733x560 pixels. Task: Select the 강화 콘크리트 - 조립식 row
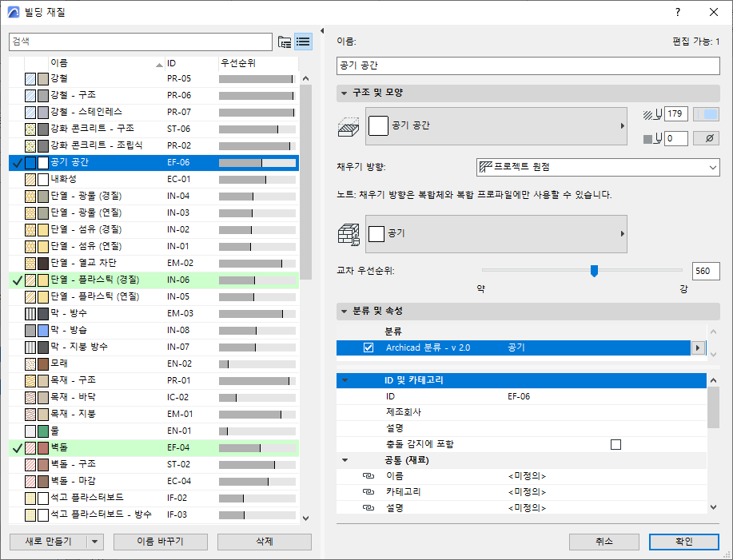[153, 145]
